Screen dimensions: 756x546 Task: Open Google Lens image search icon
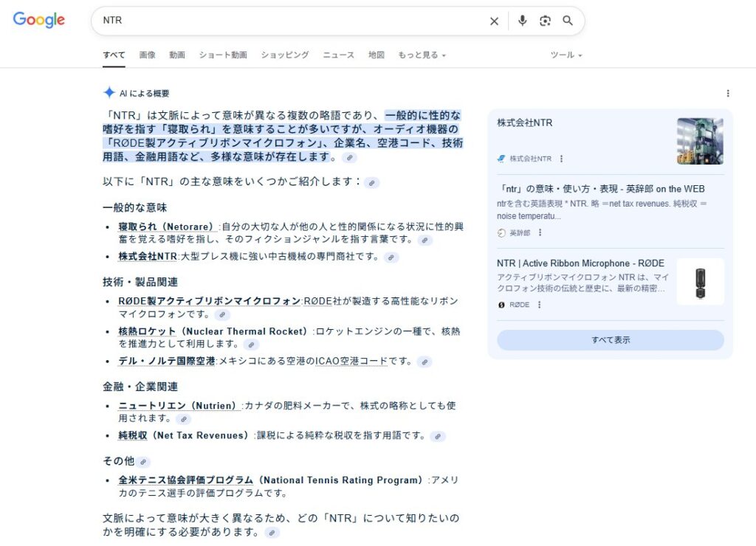(545, 21)
